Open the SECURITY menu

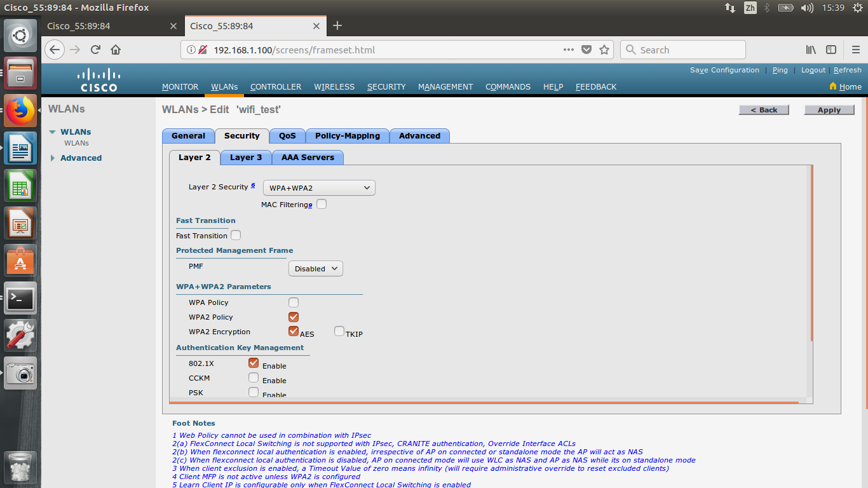[x=386, y=87]
